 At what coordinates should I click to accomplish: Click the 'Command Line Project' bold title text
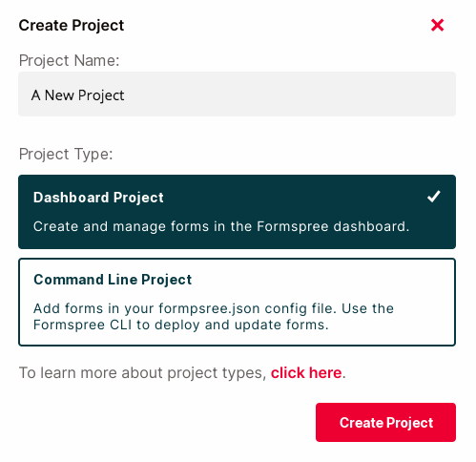click(x=113, y=280)
